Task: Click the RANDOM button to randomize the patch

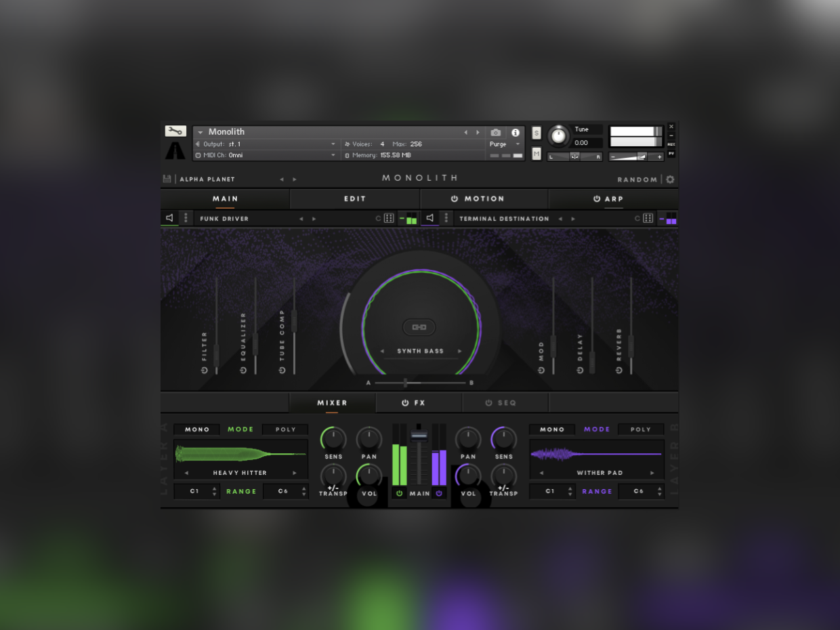Action: tap(637, 179)
